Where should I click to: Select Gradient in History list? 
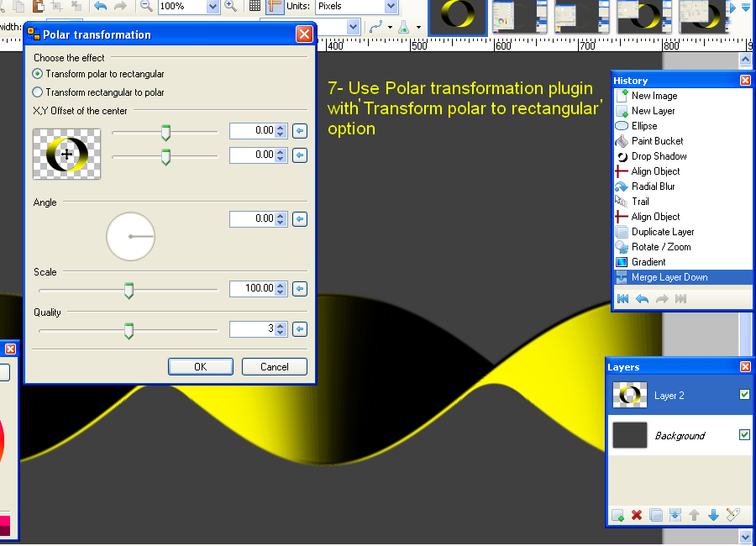click(x=682, y=262)
